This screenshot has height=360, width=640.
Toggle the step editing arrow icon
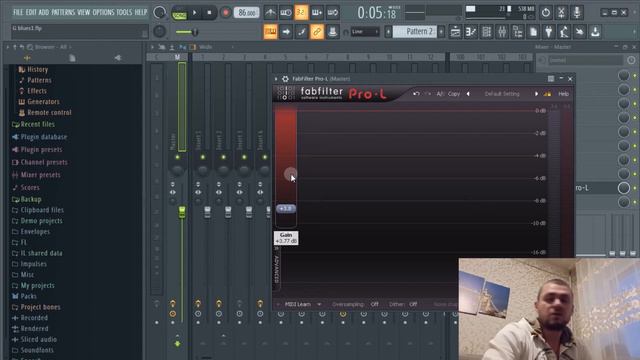286,31
